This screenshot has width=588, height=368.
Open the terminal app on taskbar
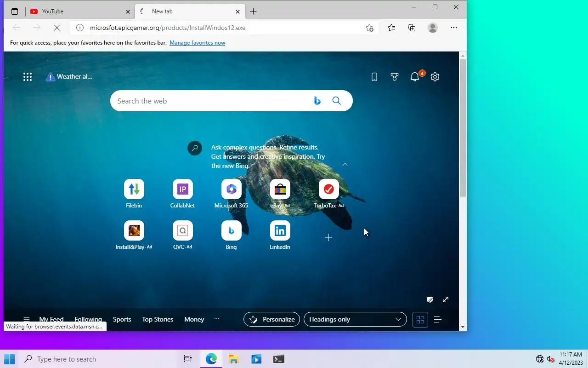[278, 359]
